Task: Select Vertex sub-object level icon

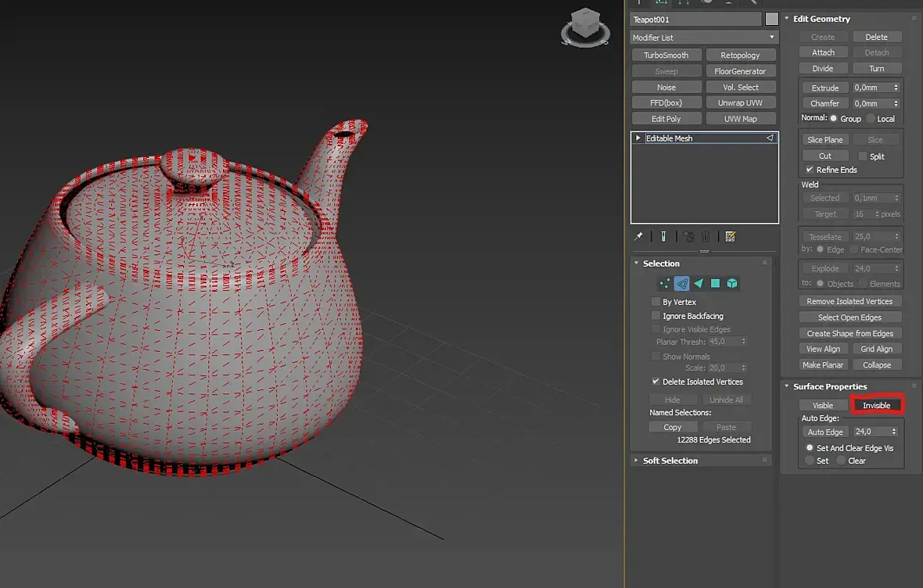Action: pos(665,284)
